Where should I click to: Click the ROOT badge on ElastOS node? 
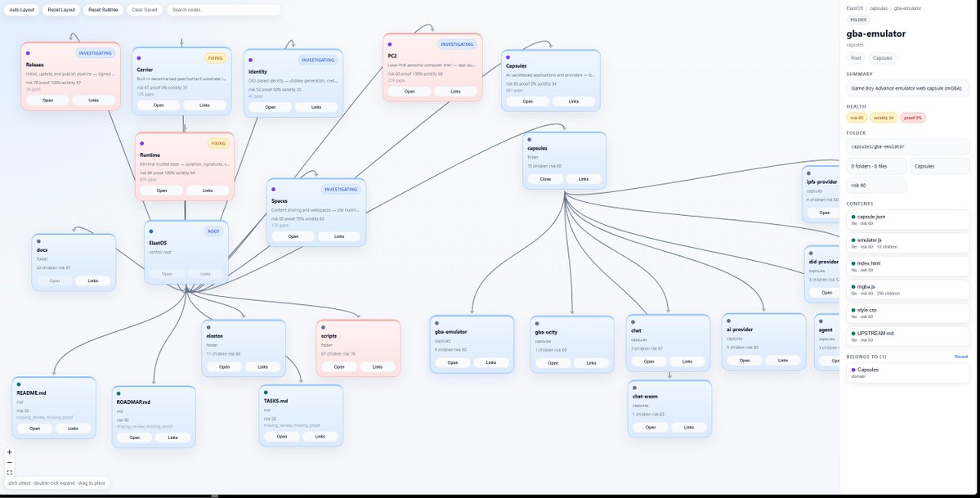pyautogui.click(x=214, y=231)
